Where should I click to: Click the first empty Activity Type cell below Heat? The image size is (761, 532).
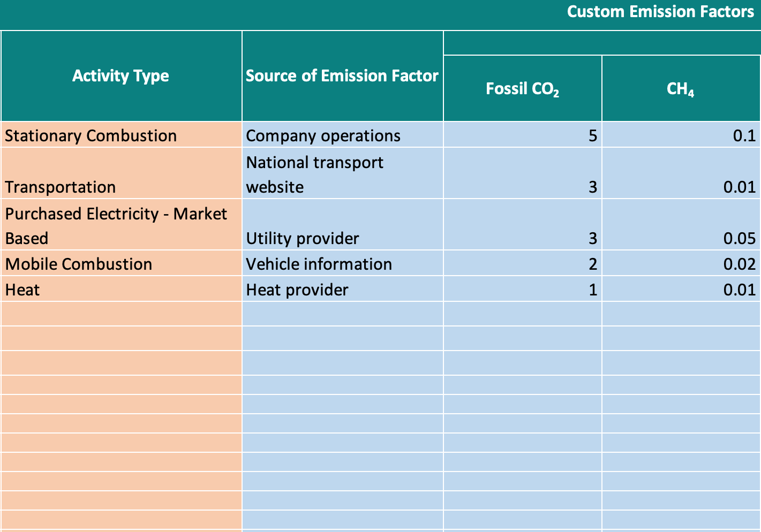(x=120, y=314)
